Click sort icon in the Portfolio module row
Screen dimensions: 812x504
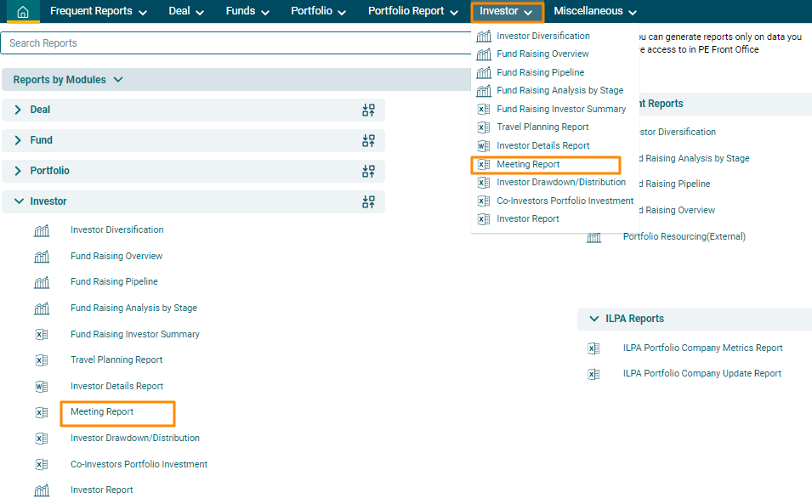pyautogui.click(x=368, y=172)
